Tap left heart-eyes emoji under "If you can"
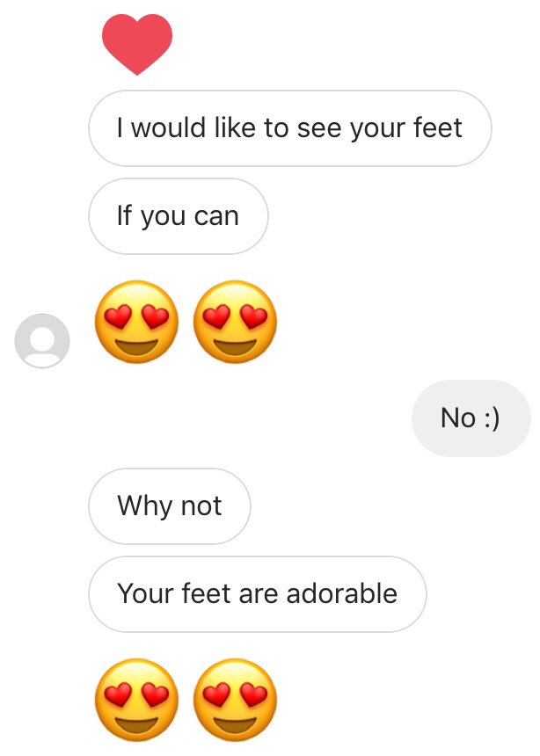Image resolution: width=540 pixels, height=756 pixels. point(136,322)
